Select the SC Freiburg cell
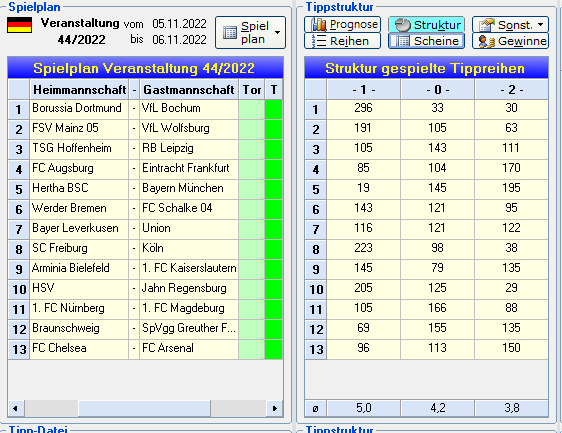Image resolution: width=562 pixels, height=433 pixels. tap(79, 249)
